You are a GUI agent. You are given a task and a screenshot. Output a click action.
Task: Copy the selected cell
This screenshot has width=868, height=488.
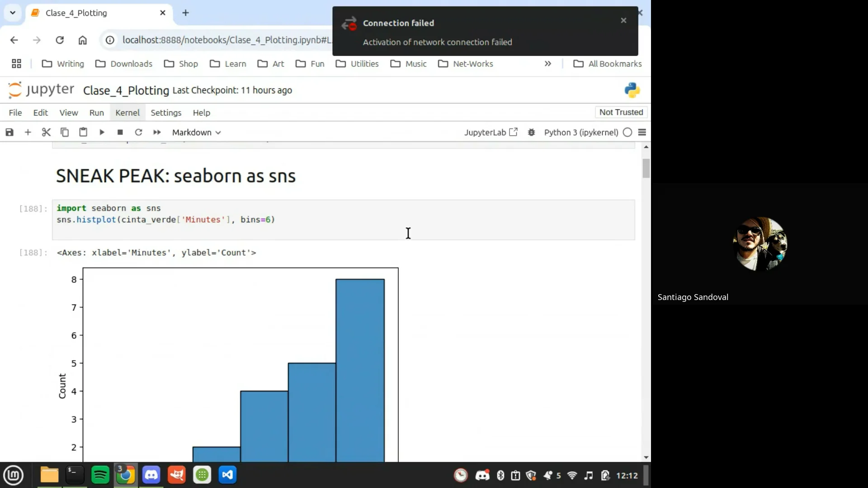(x=65, y=132)
